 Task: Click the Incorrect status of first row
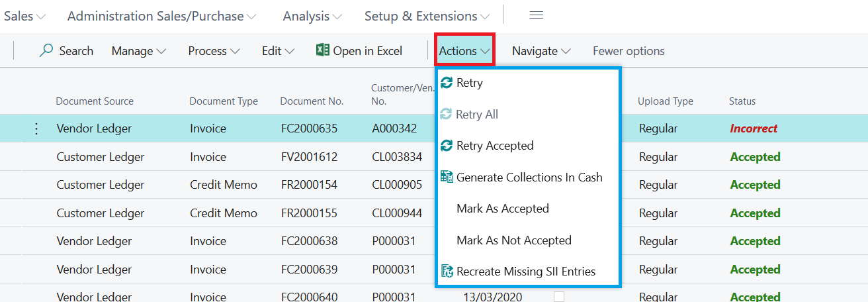(x=754, y=128)
